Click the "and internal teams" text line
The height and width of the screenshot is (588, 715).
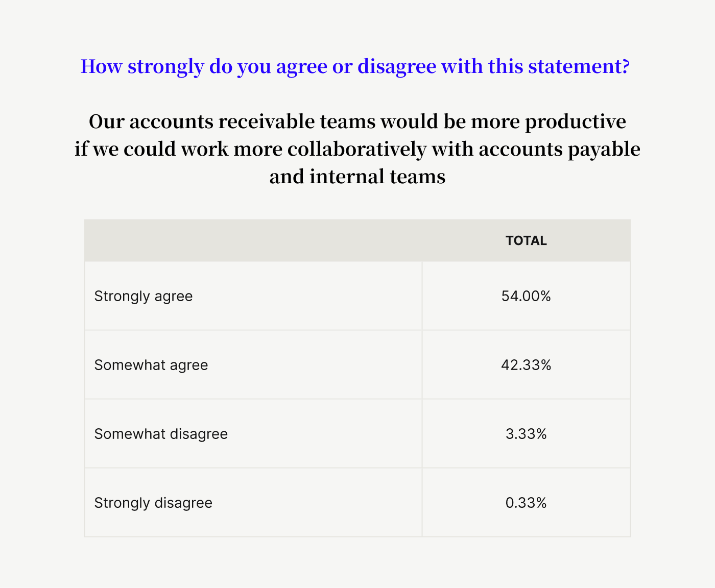(357, 177)
